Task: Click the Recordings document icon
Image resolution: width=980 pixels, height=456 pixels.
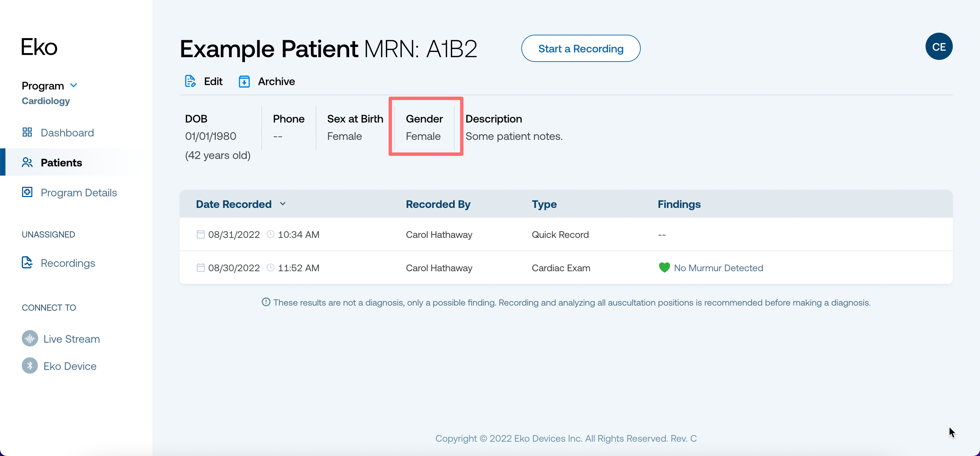Action: click(27, 262)
